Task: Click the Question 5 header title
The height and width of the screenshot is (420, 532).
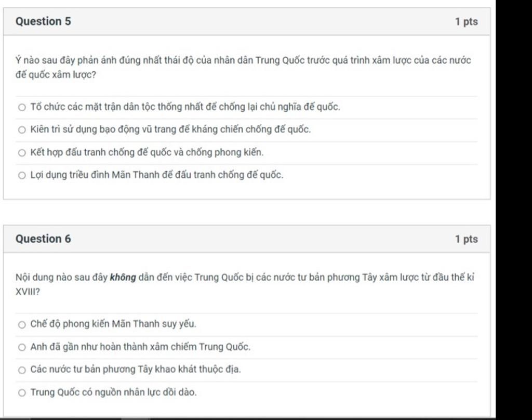Action: pos(44,21)
